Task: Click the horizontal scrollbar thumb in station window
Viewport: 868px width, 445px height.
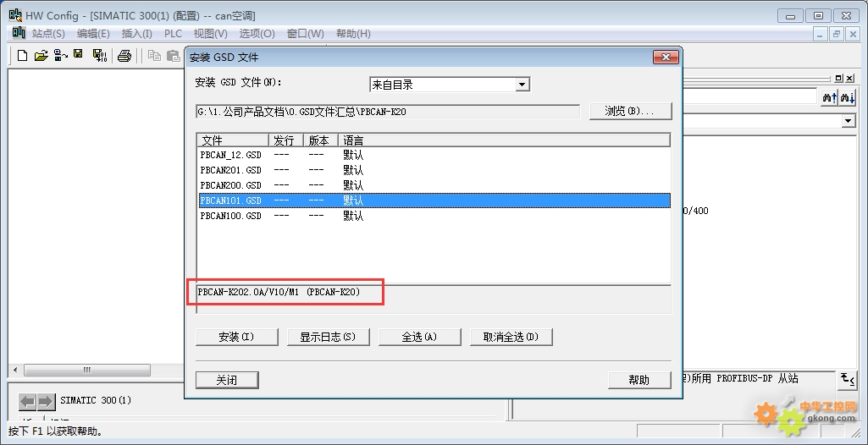Action: (87, 370)
